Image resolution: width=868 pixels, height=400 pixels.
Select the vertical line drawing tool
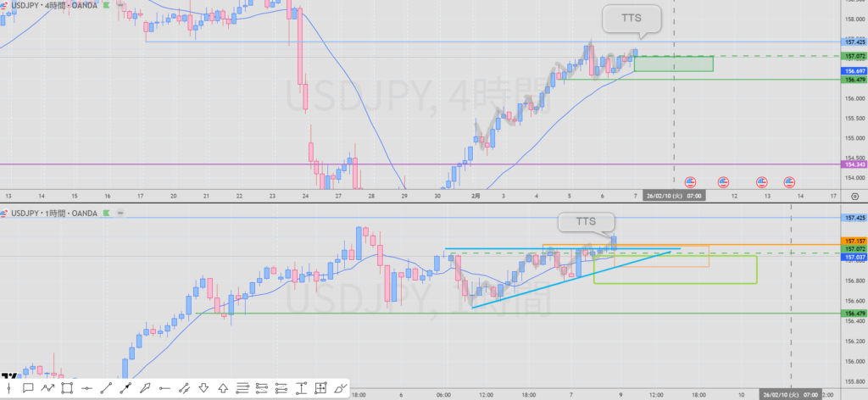click(x=9, y=388)
